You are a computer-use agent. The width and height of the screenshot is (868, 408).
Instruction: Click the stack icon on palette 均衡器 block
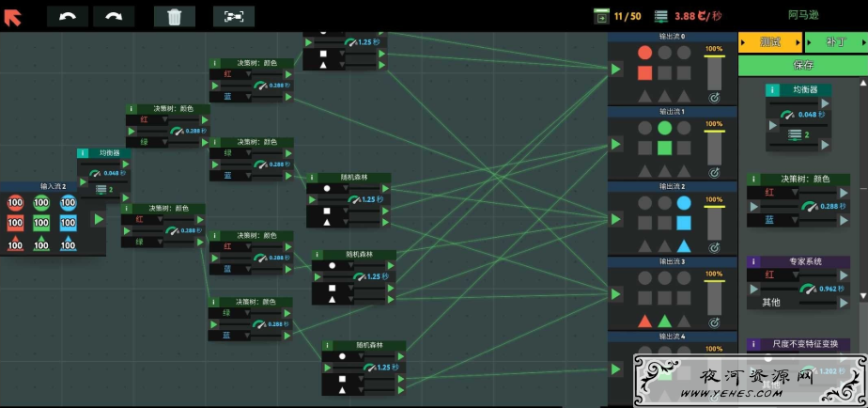tap(795, 133)
